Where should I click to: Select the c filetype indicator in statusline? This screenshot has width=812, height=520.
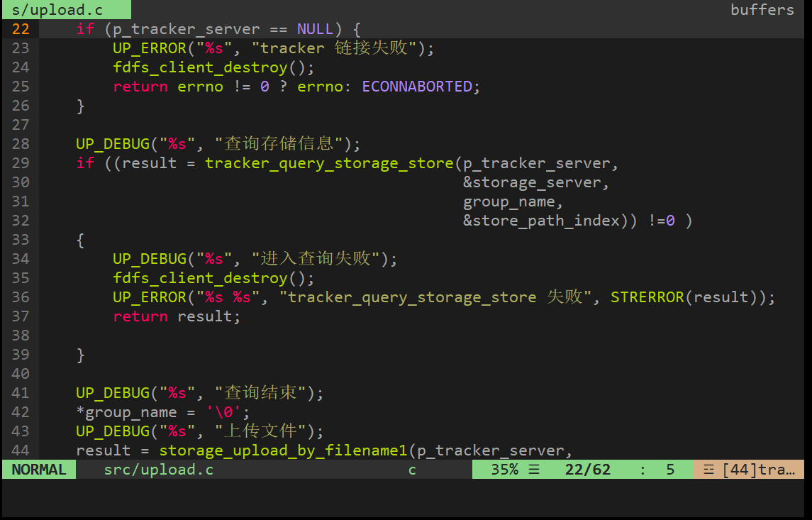(x=411, y=469)
